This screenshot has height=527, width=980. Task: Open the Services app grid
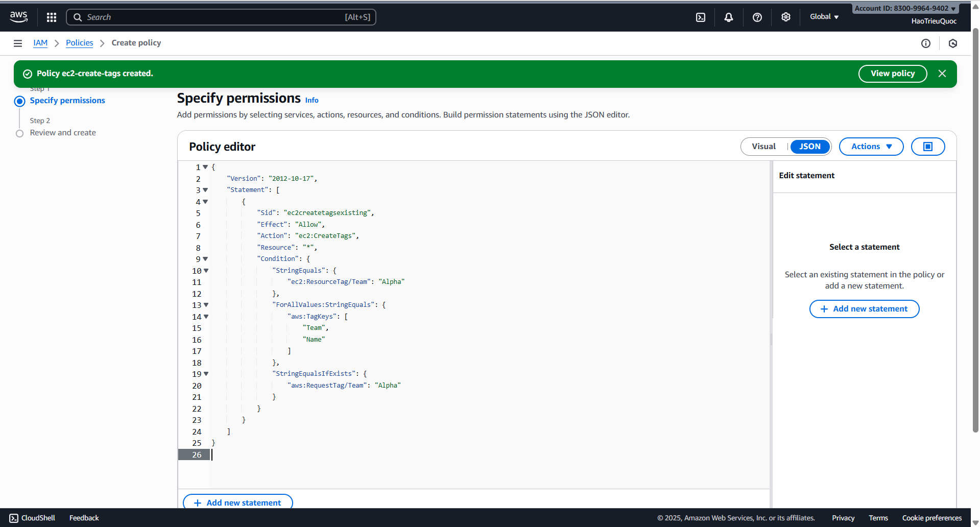tap(51, 17)
